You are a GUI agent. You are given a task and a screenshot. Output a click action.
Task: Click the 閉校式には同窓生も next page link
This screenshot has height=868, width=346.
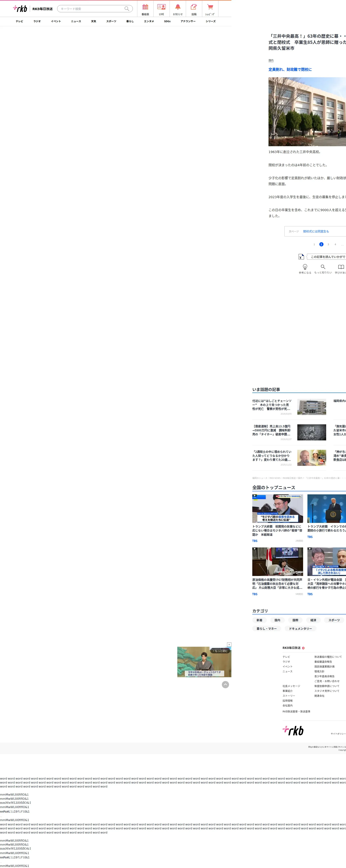point(316,232)
